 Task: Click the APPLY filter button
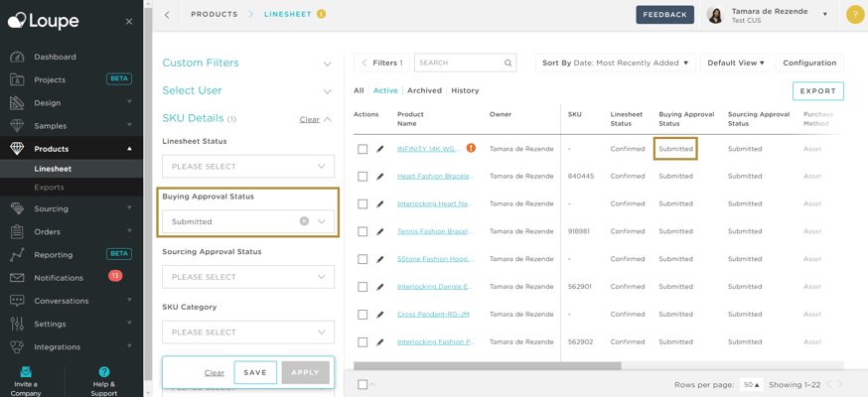point(306,372)
